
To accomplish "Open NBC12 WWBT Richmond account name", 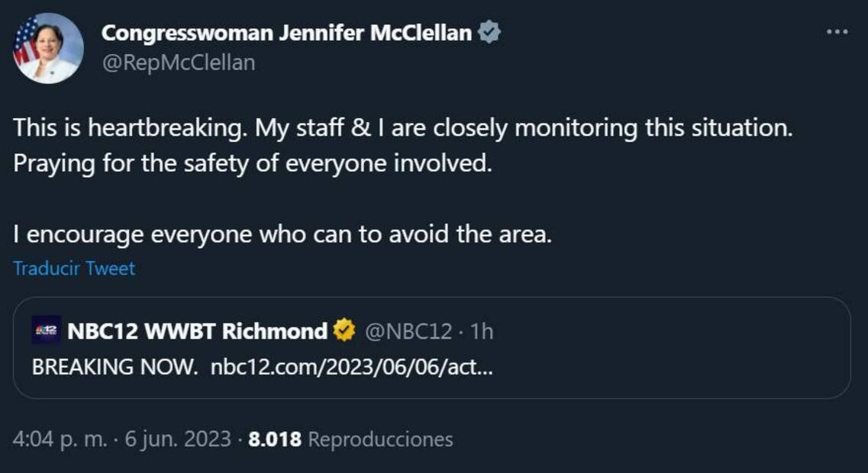I will [198, 331].
